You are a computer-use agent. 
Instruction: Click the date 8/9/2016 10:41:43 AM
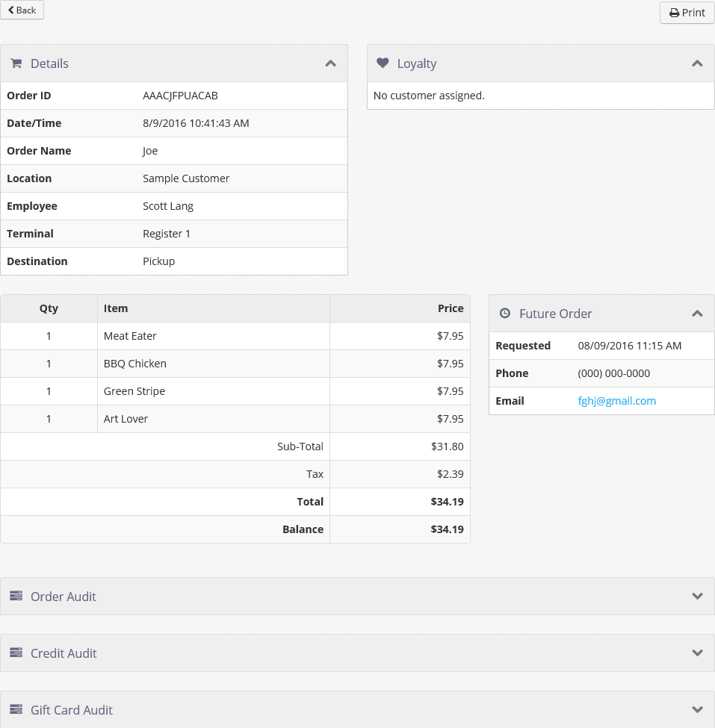point(196,123)
